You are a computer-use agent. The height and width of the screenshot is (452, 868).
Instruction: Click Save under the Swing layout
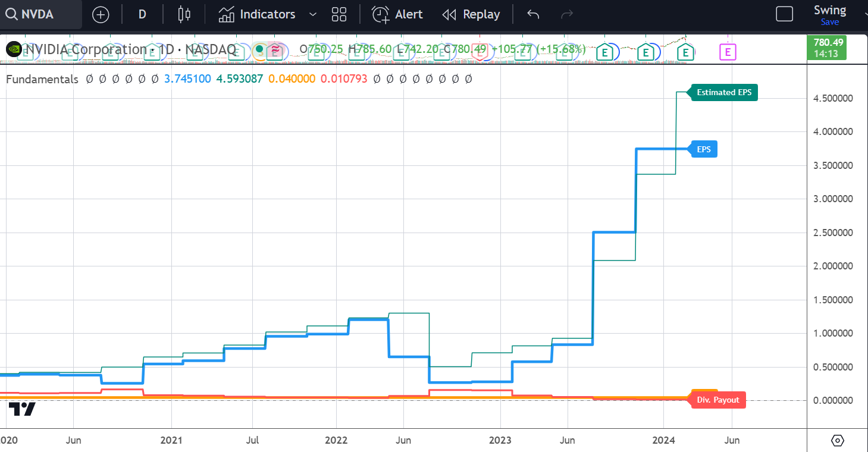click(x=830, y=22)
